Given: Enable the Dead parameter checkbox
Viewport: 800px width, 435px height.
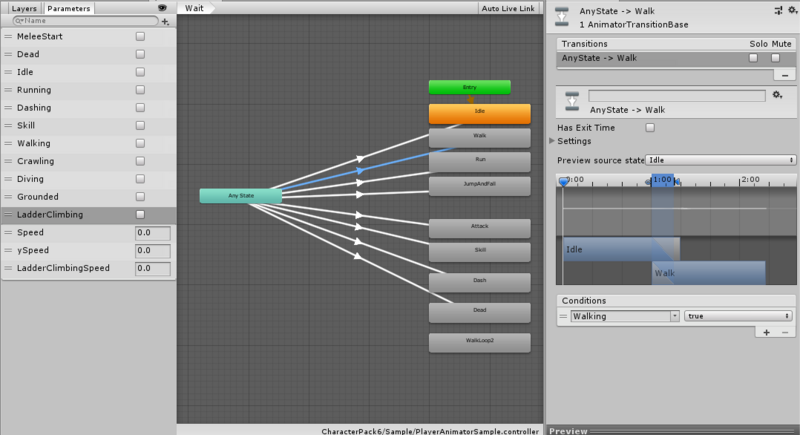Looking at the screenshot, I should point(140,54).
